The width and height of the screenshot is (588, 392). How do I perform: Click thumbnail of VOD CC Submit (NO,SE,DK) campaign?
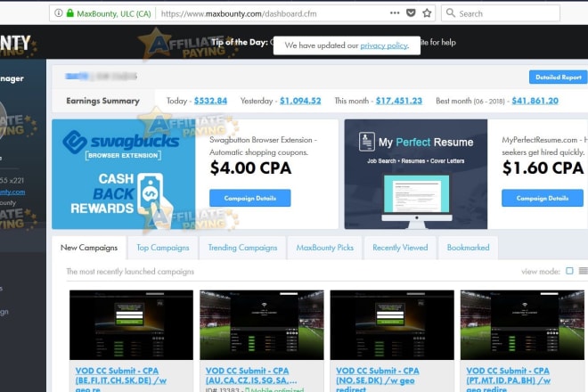(x=392, y=325)
